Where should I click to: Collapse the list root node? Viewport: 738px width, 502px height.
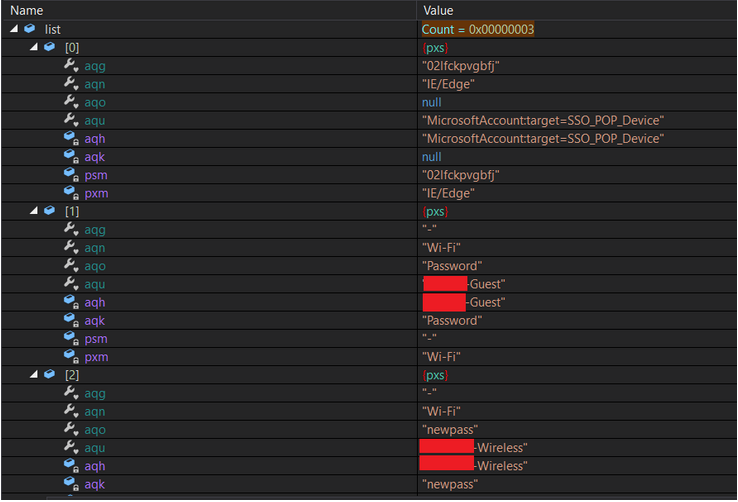[13, 29]
